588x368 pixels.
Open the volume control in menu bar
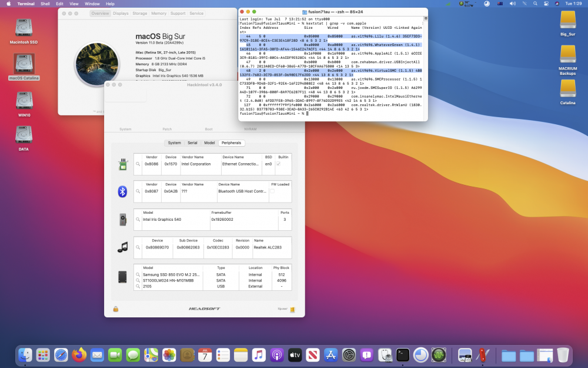(512, 4)
